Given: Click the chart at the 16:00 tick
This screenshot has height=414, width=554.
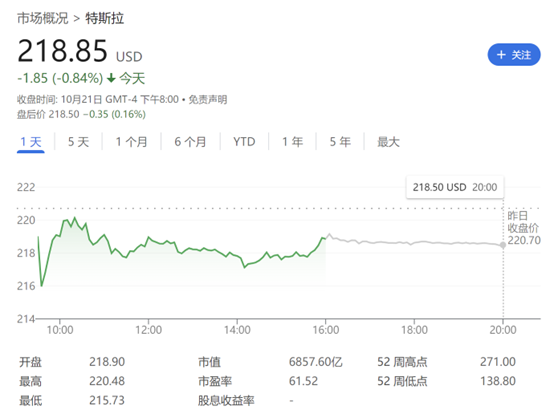Looking at the screenshot, I should pos(325,239).
